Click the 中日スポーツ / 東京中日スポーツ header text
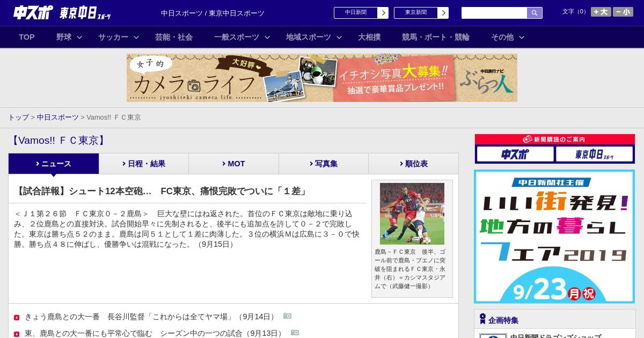The width and height of the screenshot is (644, 338). click(213, 13)
